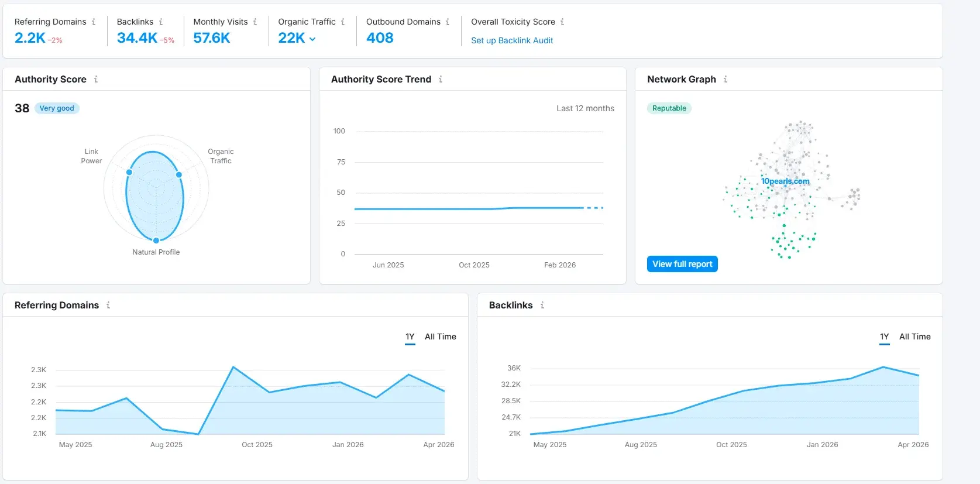Click the Natural Profile point on radar chart

pyautogui.click(x=156, y=240)
